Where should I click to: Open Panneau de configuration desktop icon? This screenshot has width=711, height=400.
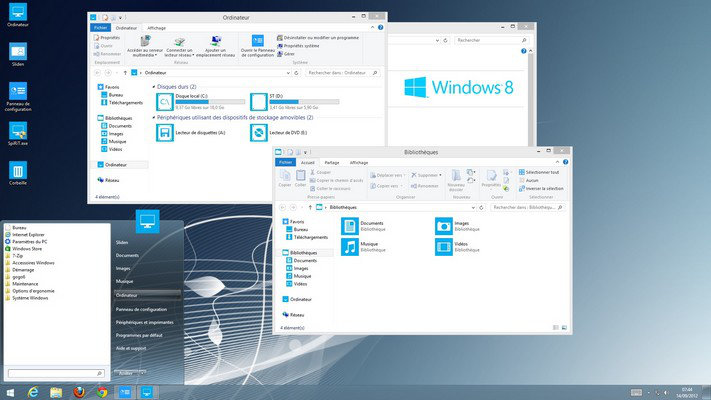point(18,91)
